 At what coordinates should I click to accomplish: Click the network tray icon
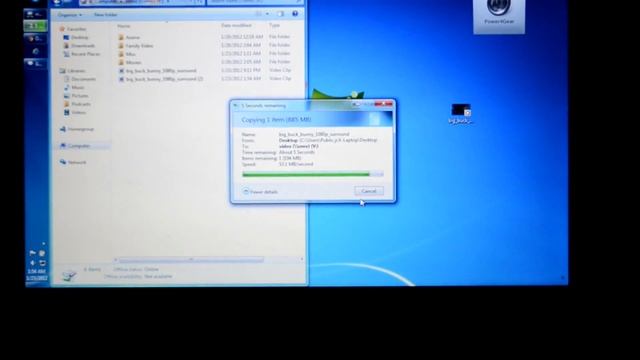pos(42,263)
